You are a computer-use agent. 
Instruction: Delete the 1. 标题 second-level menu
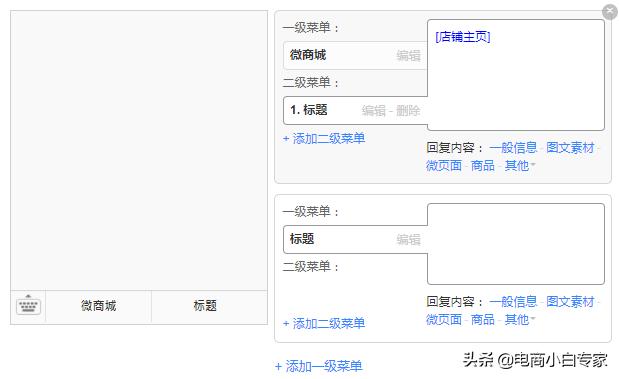pyautogui.click(x=408, y=111)
